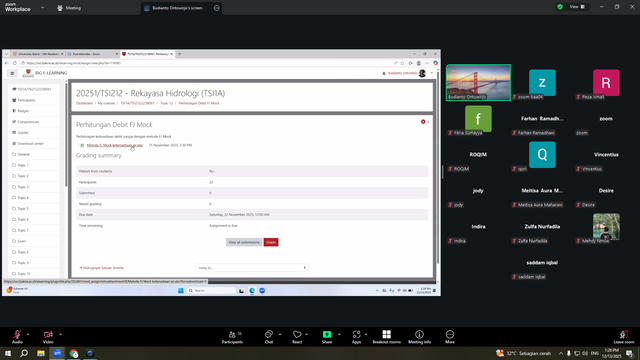Open the More options menu
Viewport: 640px width, 360px height.
click(x=450, y=337)
